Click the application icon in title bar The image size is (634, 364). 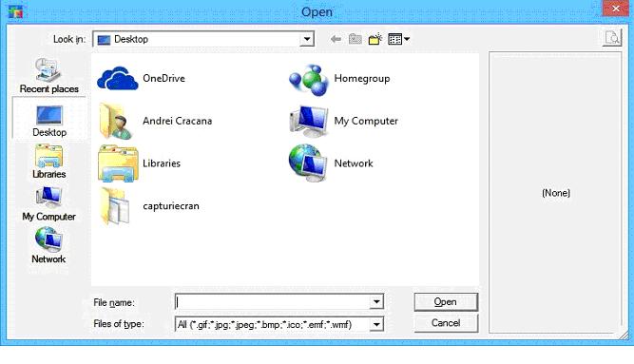(15, 10)
